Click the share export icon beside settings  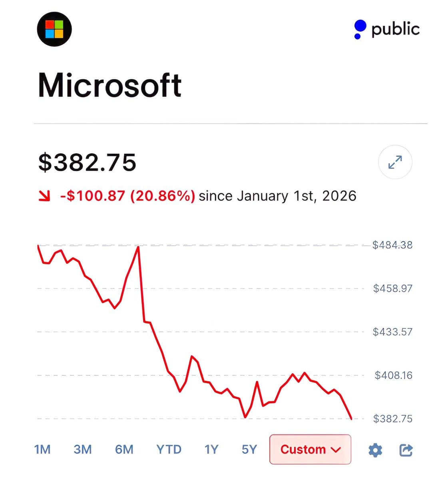tap(406, 450)
